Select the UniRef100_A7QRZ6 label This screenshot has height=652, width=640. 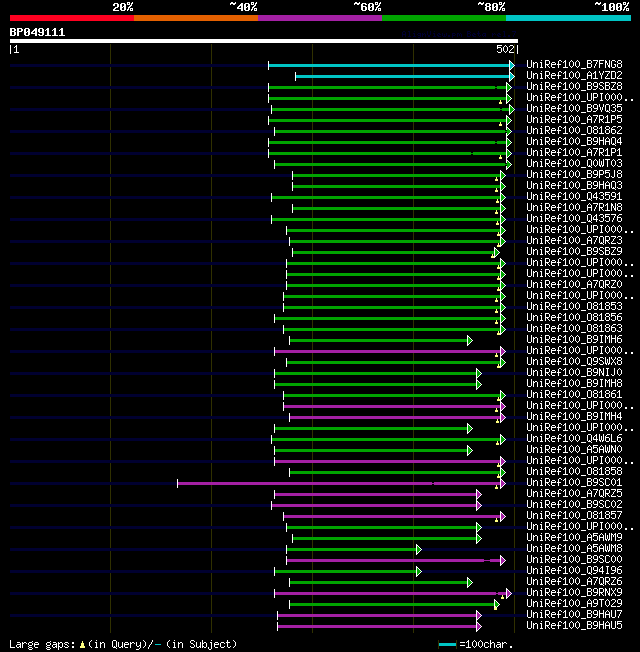pyautogui.click(x=574, y=581)
